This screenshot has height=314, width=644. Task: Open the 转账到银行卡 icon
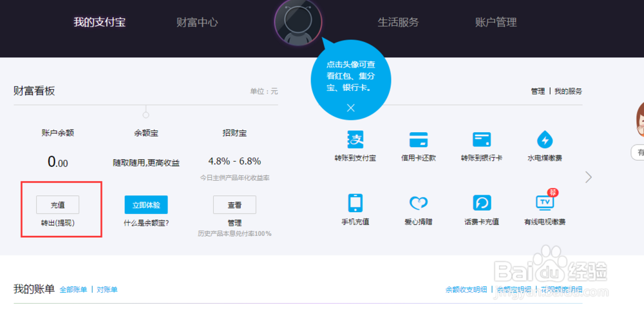coord(482,140)
